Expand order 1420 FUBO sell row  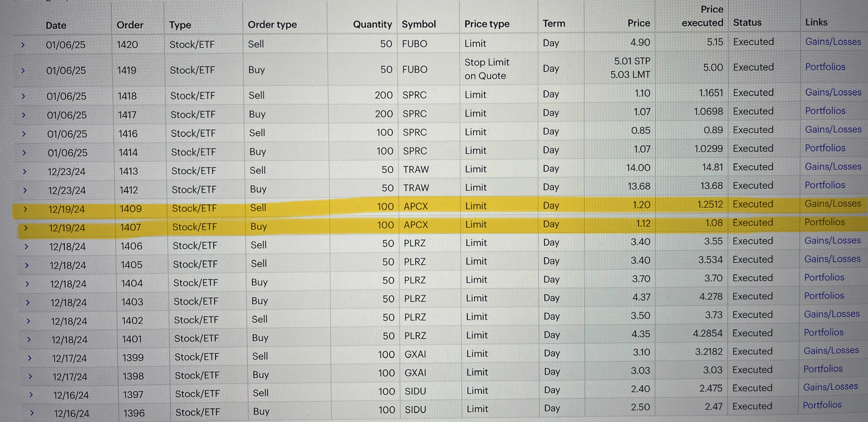coord(23,45)
